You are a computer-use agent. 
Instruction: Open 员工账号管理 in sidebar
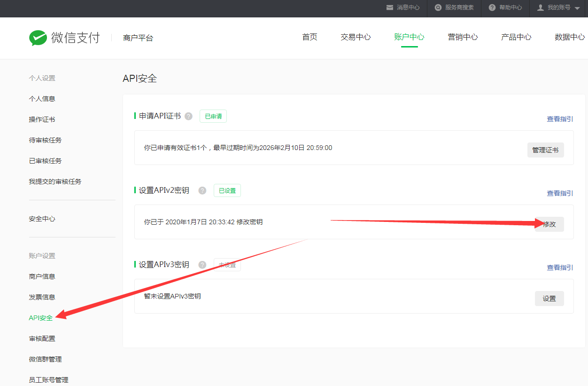point(48,380)
